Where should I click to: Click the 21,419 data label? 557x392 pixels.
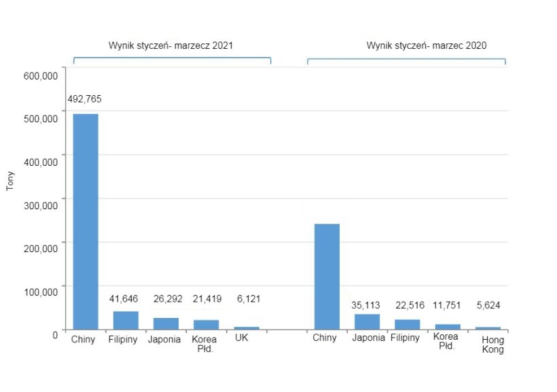pyautogui.click(x=206, y=298)
